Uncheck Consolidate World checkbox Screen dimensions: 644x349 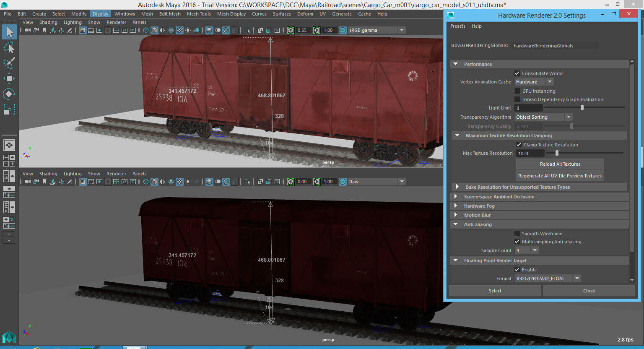[517, 73]
